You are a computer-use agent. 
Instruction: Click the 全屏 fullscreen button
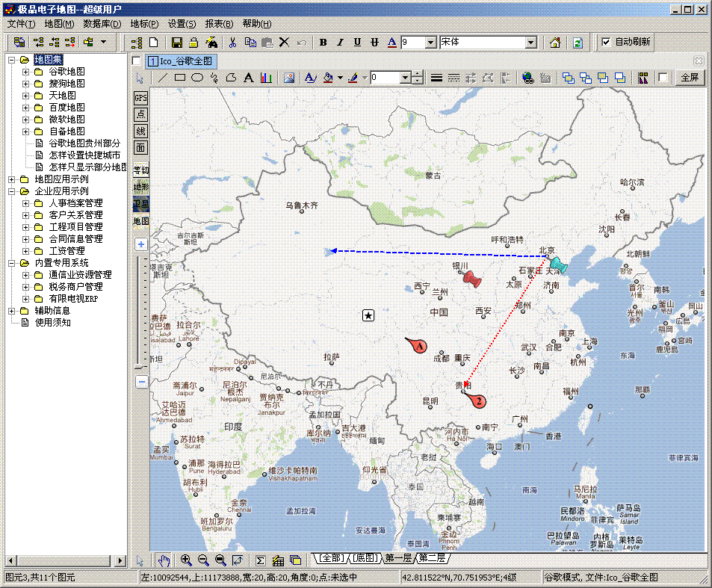tap(690, 78)
